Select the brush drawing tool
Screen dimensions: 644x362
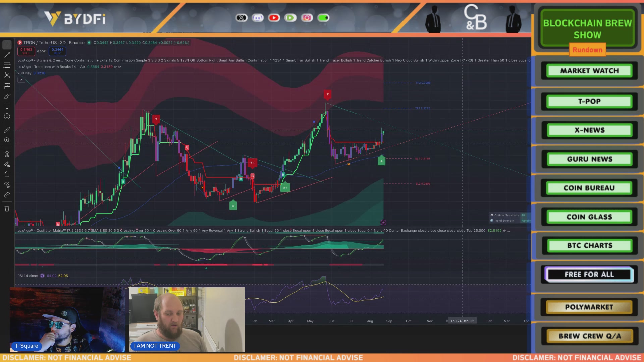[x=7, y=96]
